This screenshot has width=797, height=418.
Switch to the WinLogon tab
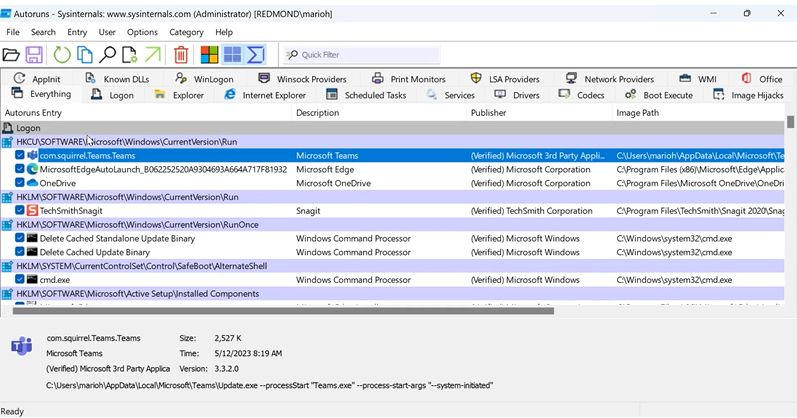pyautogui.click(x=204, y=79)
